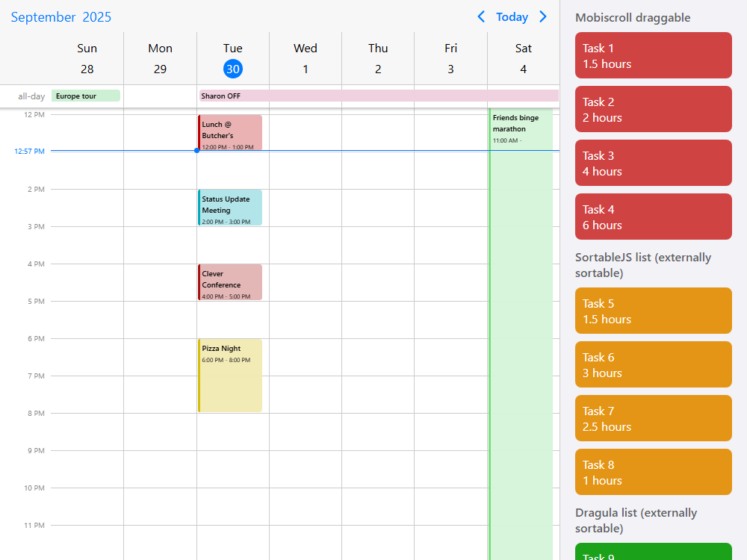Open the Pizza Night event
The height and width of the screenshot is (560, 747).
pos(230,375)
